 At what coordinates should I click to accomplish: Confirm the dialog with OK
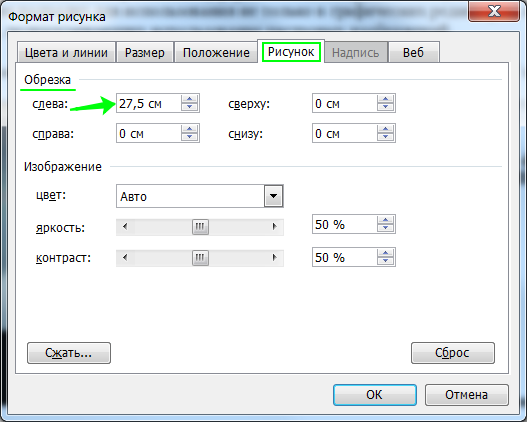click(375, 395)
